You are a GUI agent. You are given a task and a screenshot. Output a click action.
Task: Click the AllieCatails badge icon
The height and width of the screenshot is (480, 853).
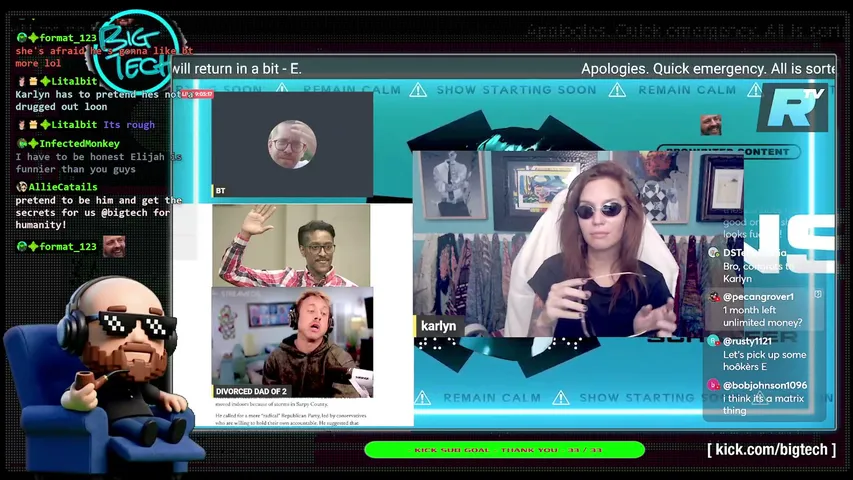22,187
